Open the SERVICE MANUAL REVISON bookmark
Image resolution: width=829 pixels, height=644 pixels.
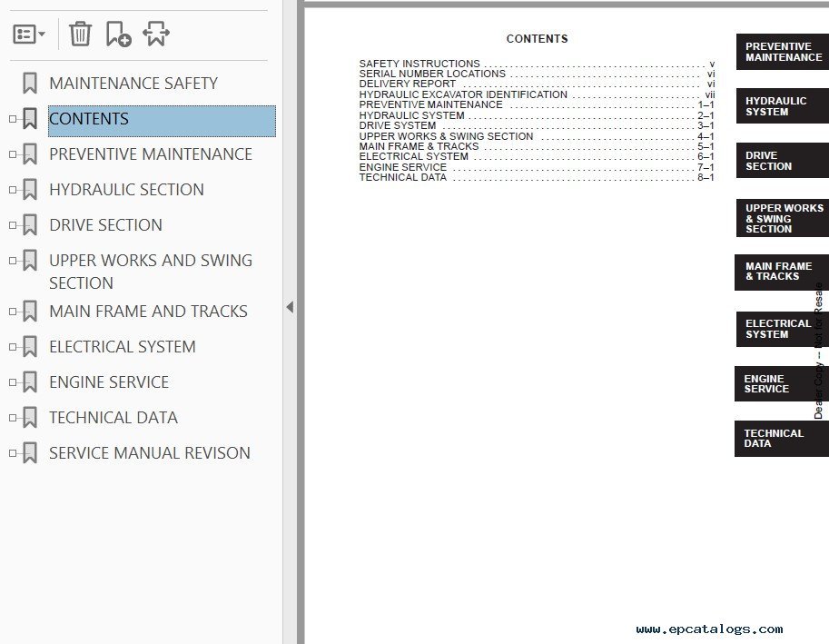point(149,453)
